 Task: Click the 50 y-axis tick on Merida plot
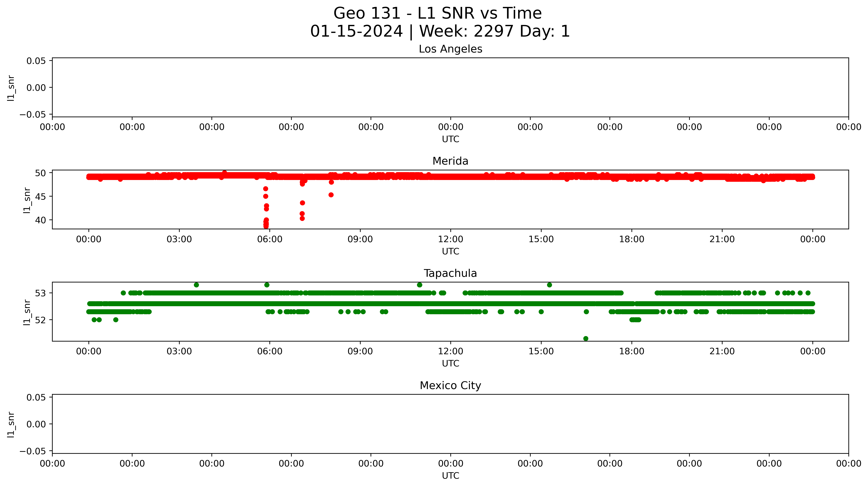40,173
